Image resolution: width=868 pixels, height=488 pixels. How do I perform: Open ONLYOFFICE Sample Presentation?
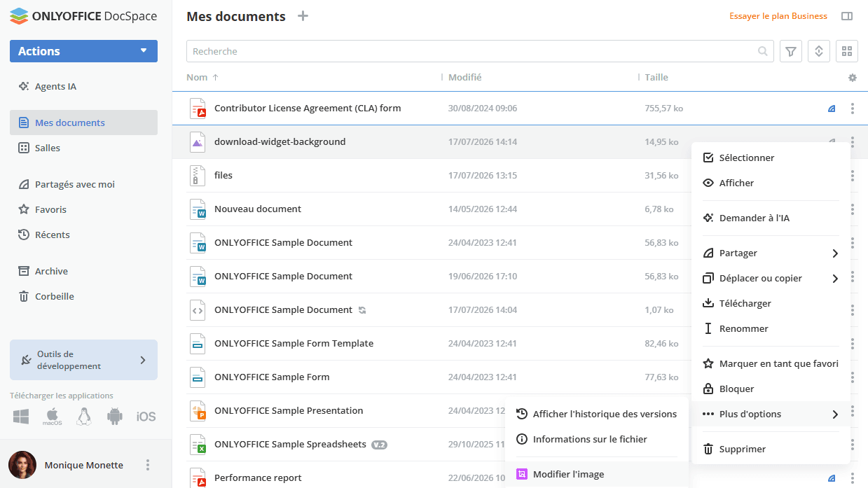pyautogui.click(x=289, y=411)
